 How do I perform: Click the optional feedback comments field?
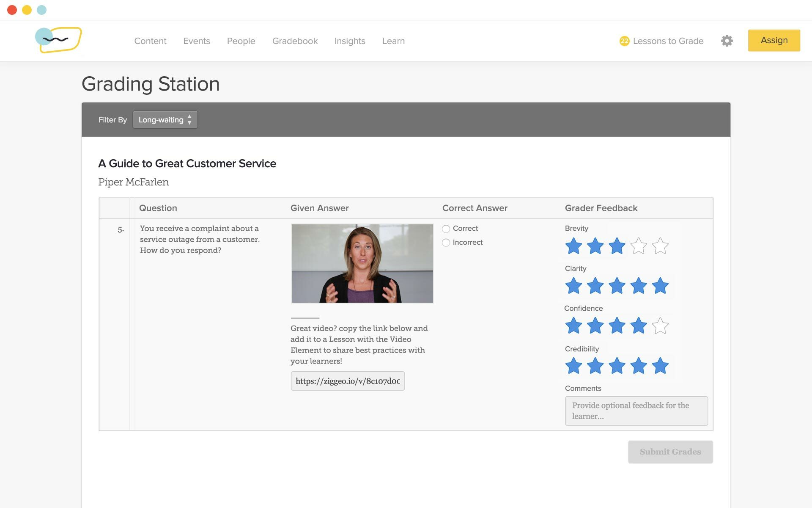pos(636,411)
